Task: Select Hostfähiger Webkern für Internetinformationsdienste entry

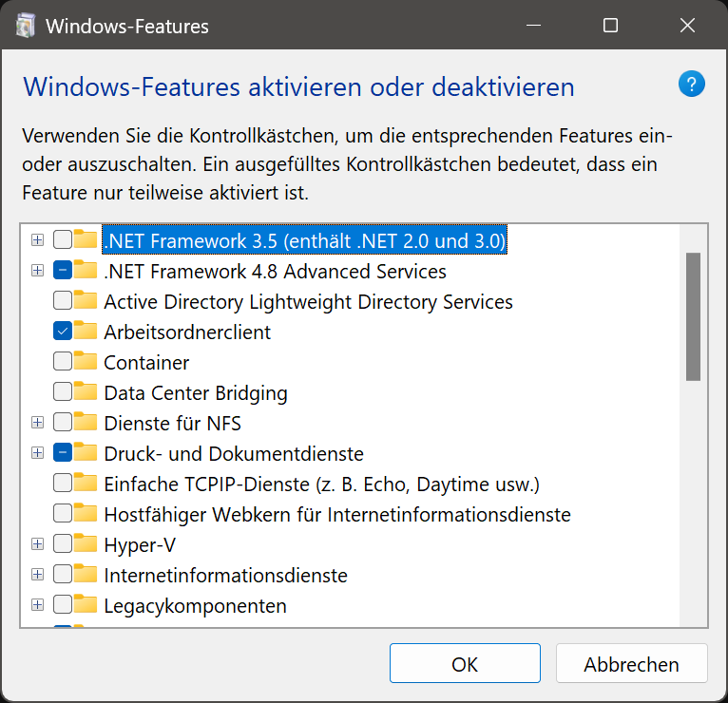Action: pyautogui.click(x=336, y=515)
